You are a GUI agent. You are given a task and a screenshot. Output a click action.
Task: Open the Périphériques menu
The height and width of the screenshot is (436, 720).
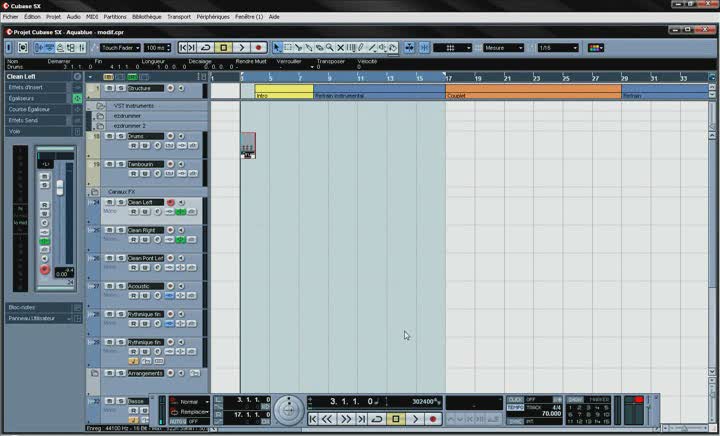[213, 17]
